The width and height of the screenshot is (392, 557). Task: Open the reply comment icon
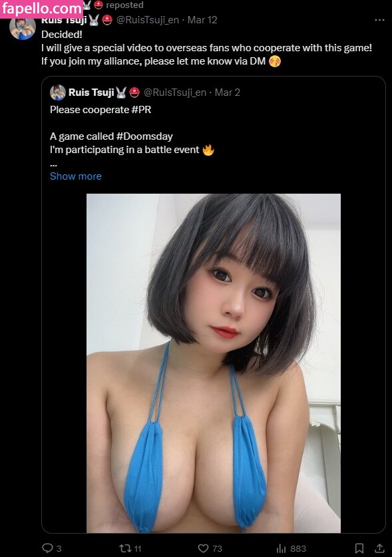pyautogui.click(x=47, y=548)
